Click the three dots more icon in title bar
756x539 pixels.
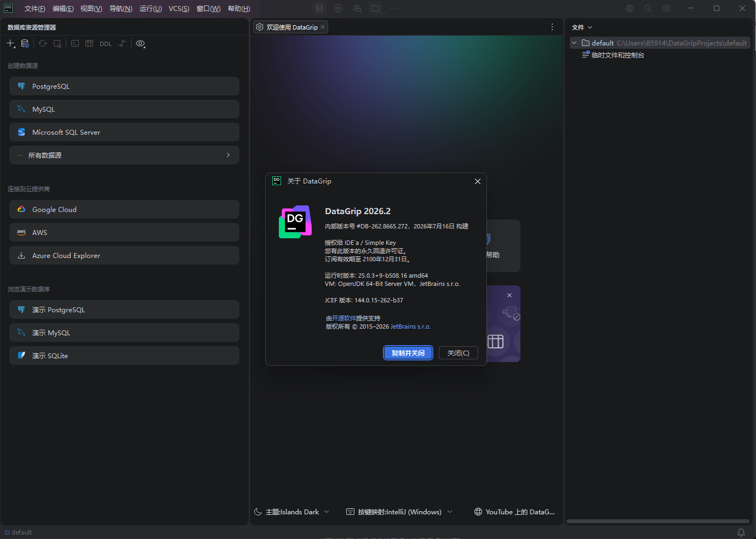pyautogui.click(x=394, y=8)
